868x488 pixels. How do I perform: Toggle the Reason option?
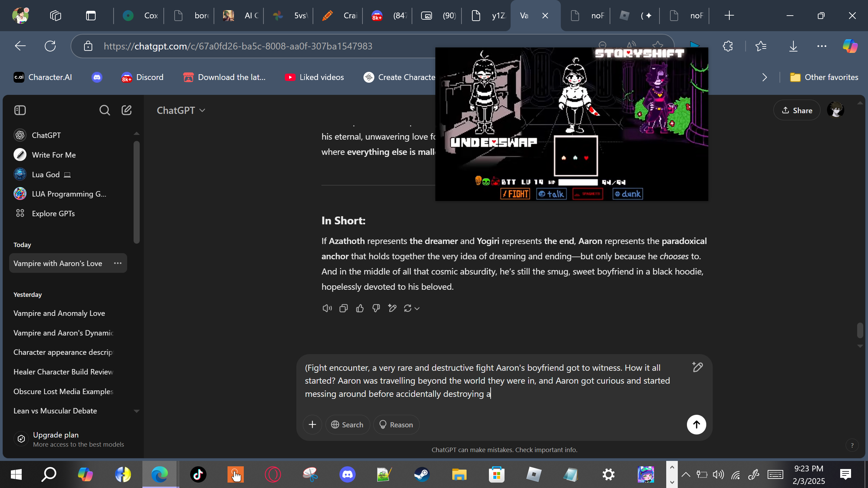[x=396, y=424]
